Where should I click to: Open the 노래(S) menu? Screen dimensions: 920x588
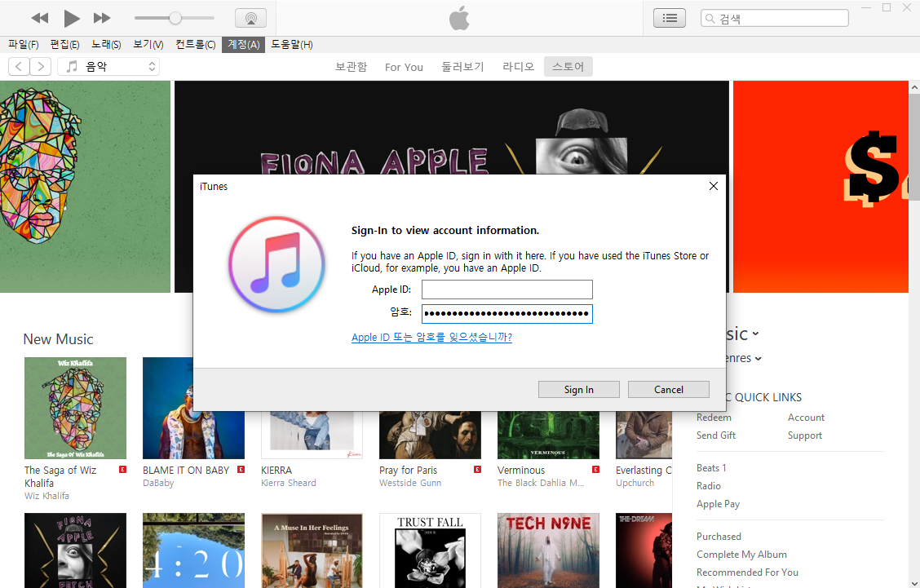pos(106,45)
